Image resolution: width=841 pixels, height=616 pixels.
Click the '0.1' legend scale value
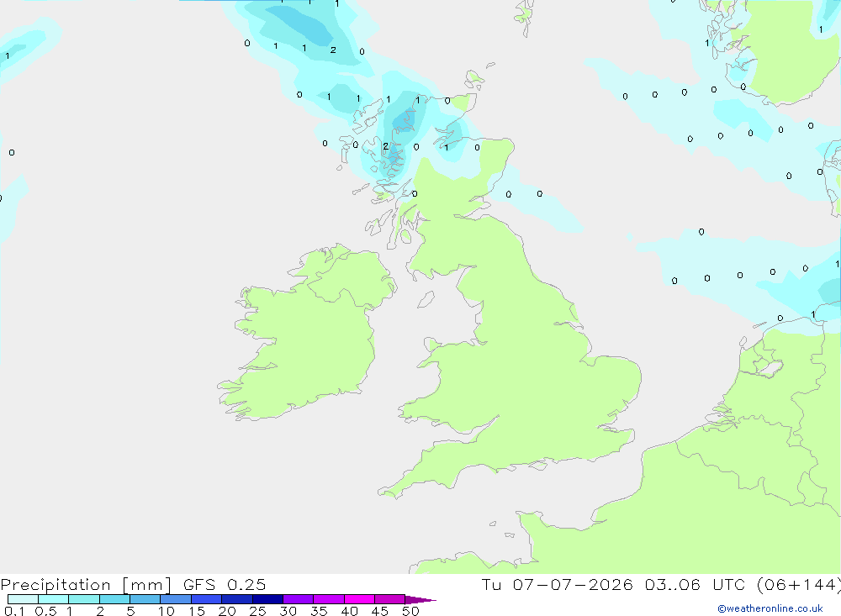[14, 611]
